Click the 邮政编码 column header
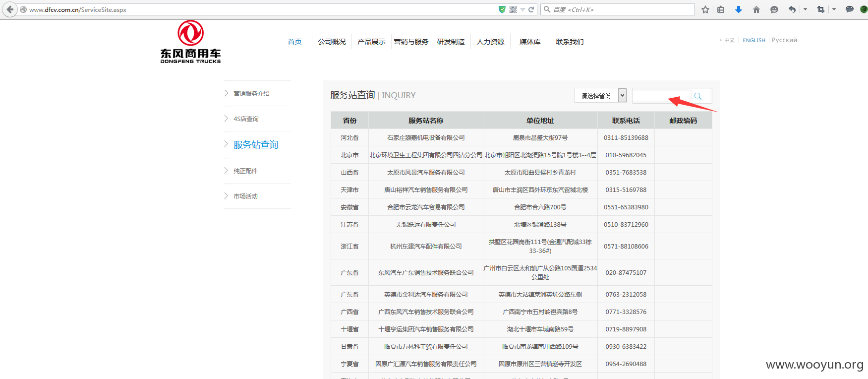 [x=683, y=121]
